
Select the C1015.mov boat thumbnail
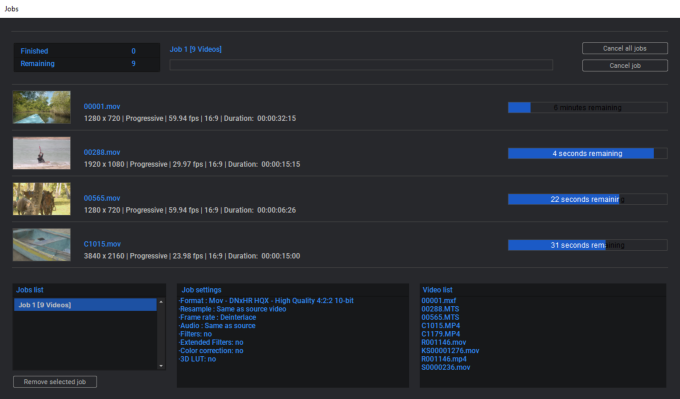(x=42, y=245)
